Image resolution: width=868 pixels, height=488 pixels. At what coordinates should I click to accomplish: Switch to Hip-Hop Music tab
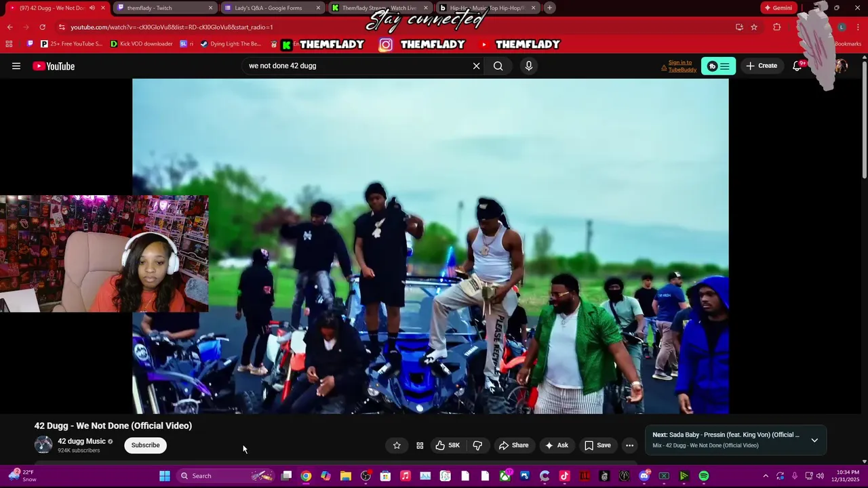488,8
